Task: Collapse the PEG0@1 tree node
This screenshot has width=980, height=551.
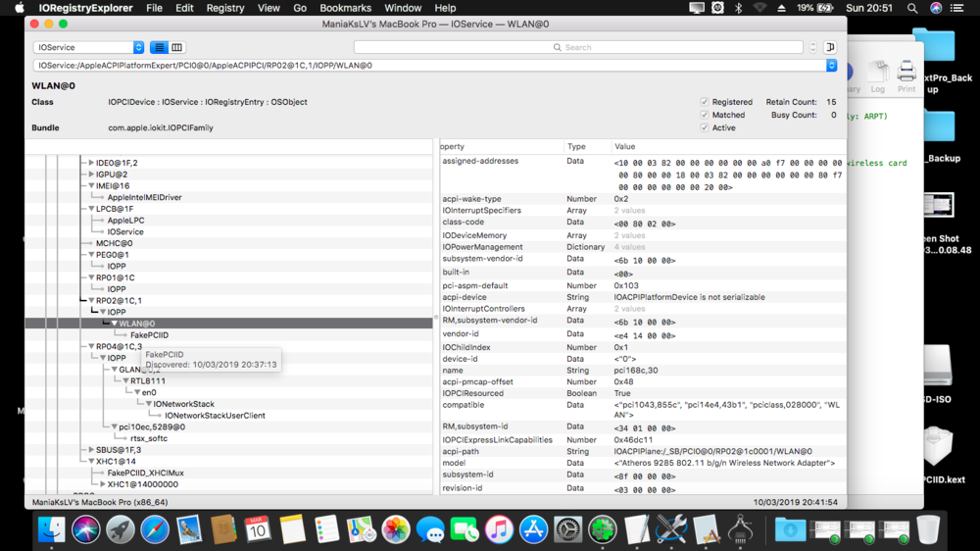Action: (x=91, y=255)
